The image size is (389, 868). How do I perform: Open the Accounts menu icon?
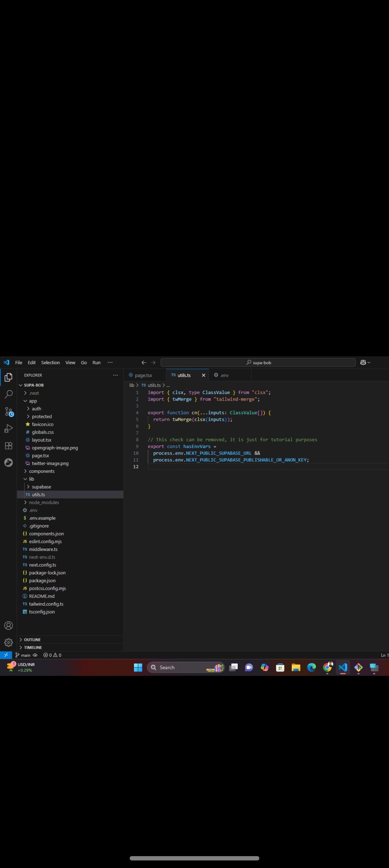pos(8,625)
